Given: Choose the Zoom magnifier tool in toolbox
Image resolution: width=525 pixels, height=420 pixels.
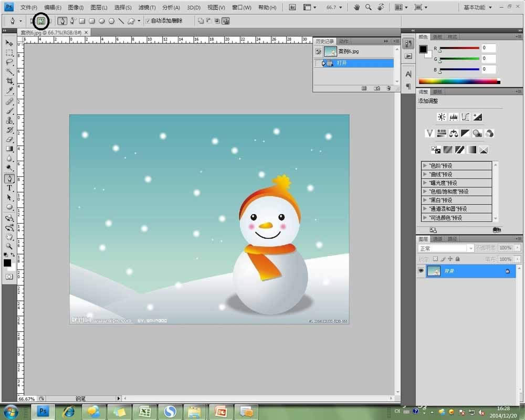Looking at the screenshot, I should [x=9, y=246].
